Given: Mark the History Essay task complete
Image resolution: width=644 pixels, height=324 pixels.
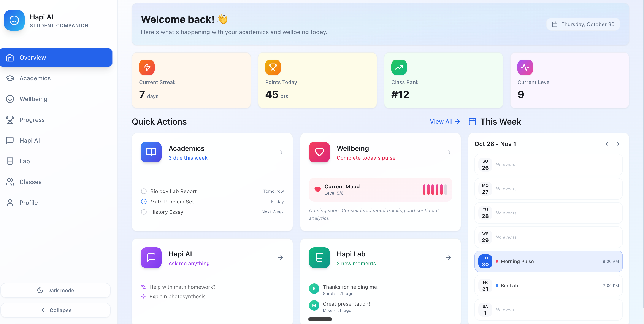Looking at the screenshot, I should (x=144, y=212).
